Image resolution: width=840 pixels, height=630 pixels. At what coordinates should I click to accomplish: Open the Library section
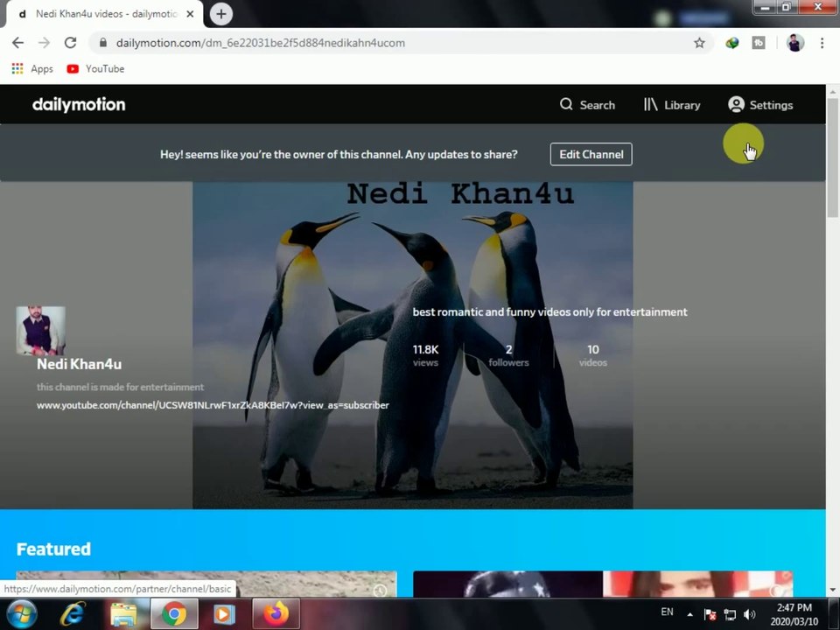point(672,105)
